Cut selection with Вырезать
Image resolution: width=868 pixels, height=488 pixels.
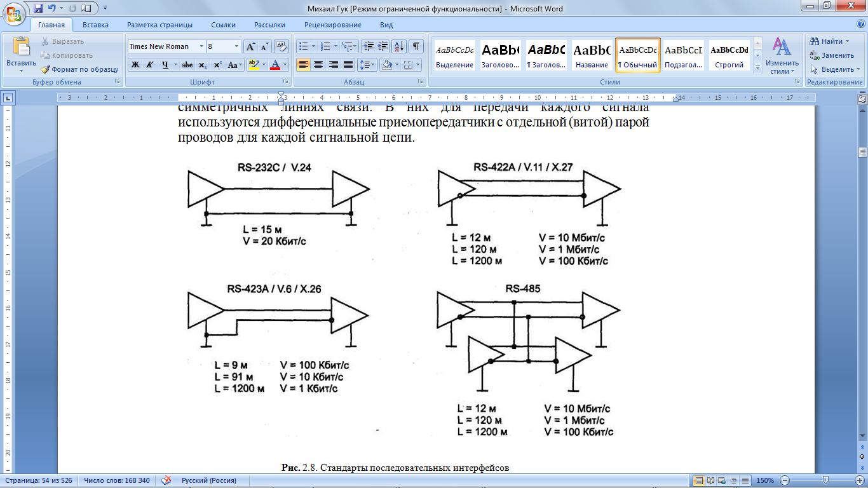[62, 41]
